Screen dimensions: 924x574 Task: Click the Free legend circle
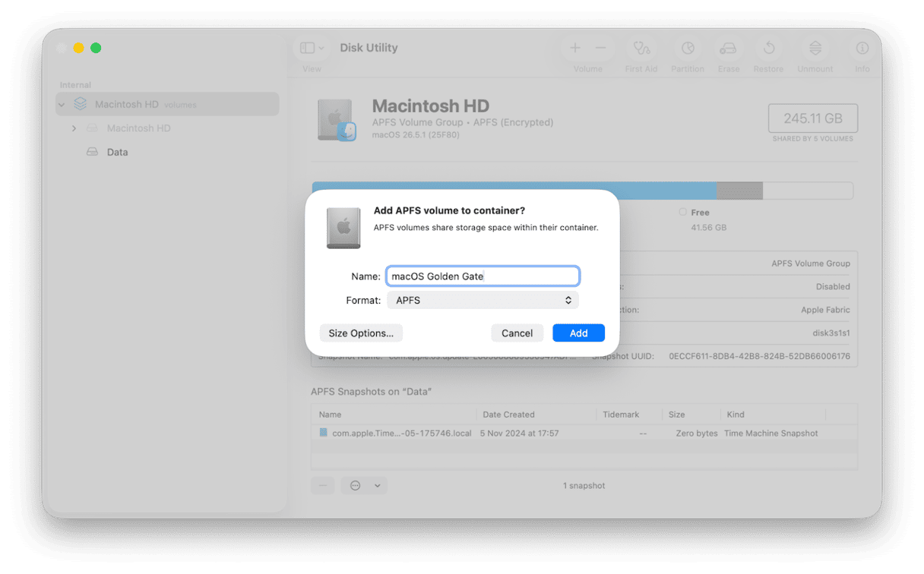[682, 213]
